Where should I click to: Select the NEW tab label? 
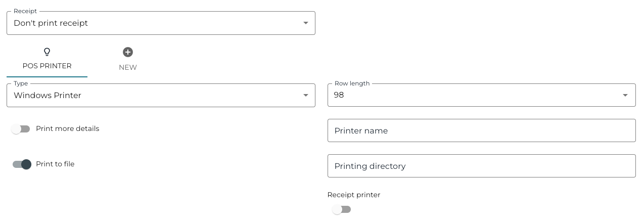coord(128,67)
